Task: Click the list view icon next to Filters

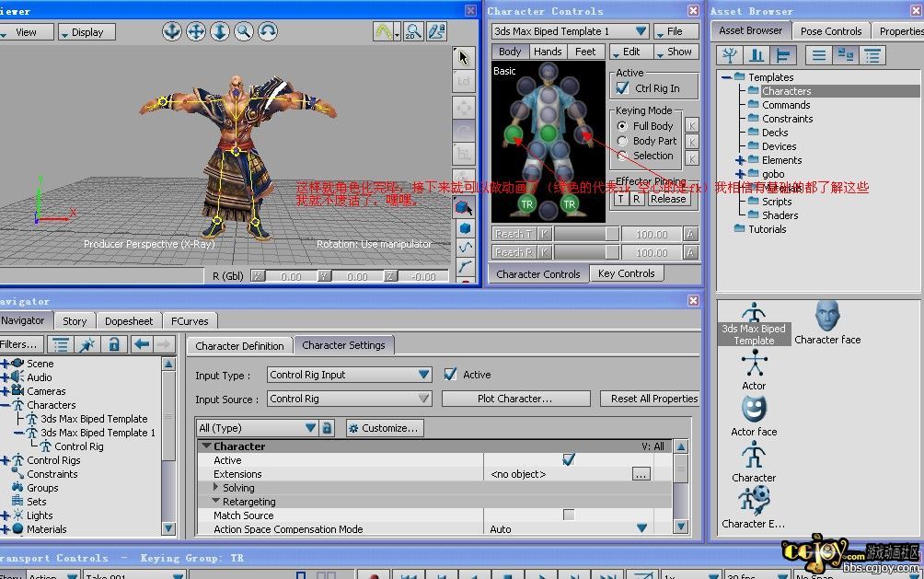Action: coord(60,344)
